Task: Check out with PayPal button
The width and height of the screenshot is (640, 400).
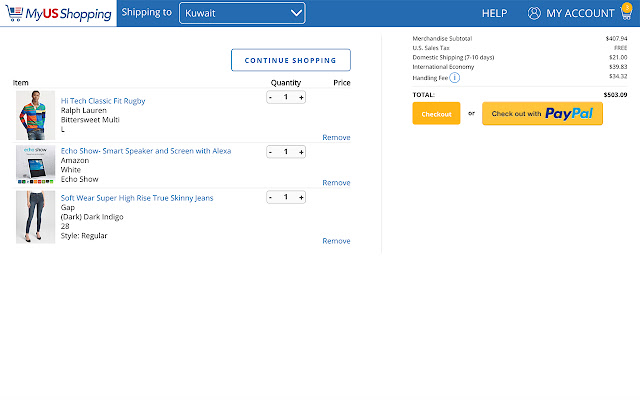Action: tap(542, 113)
